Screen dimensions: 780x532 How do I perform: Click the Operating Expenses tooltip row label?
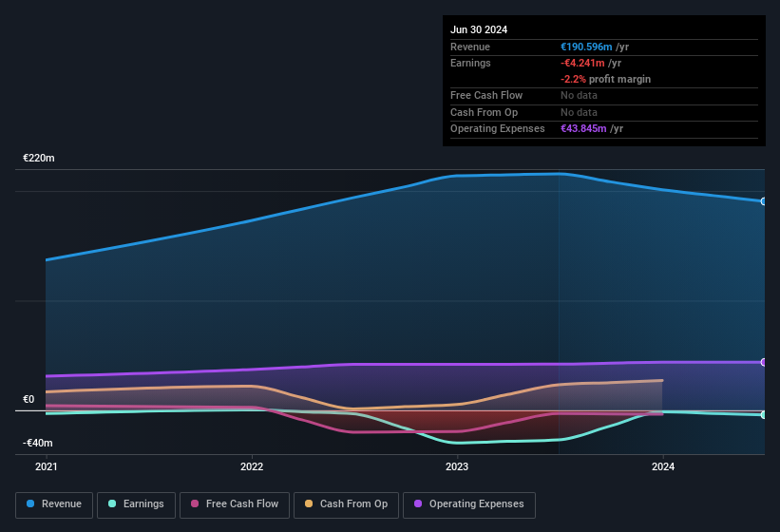click(498, 128)
